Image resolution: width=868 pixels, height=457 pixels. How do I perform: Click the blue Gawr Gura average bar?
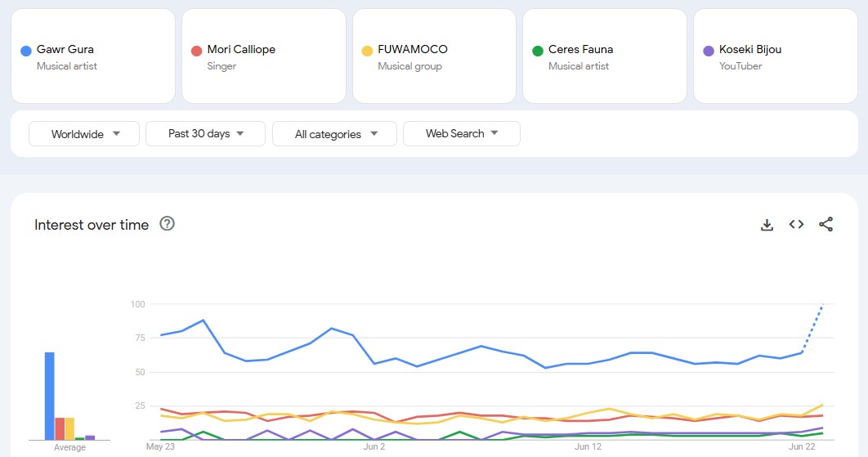coord(50,397)
